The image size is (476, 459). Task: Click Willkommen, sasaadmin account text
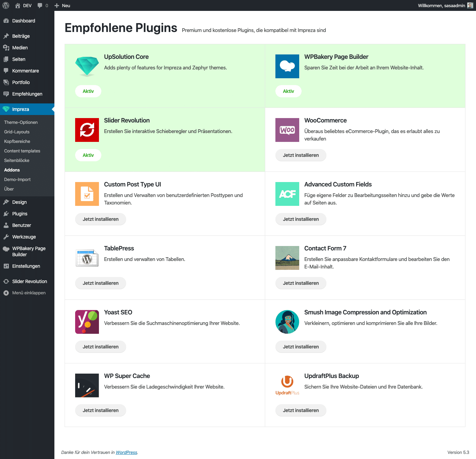coord(441,5)
